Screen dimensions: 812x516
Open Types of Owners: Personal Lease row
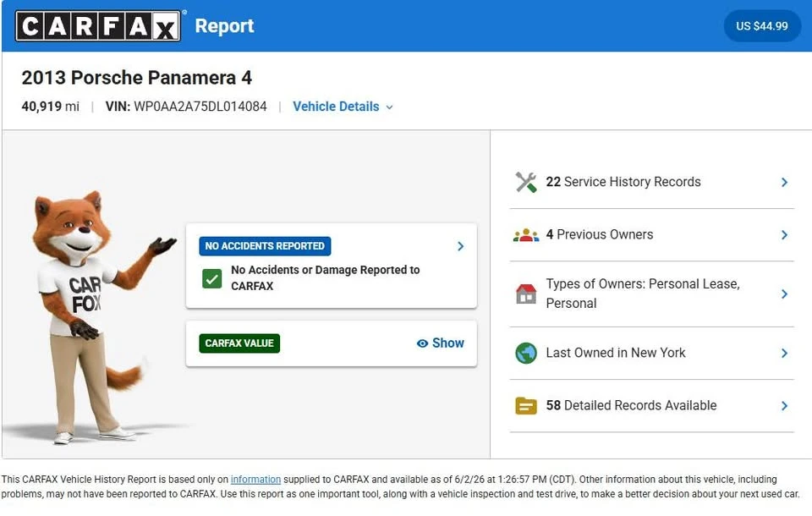click(x=651, y=294)
